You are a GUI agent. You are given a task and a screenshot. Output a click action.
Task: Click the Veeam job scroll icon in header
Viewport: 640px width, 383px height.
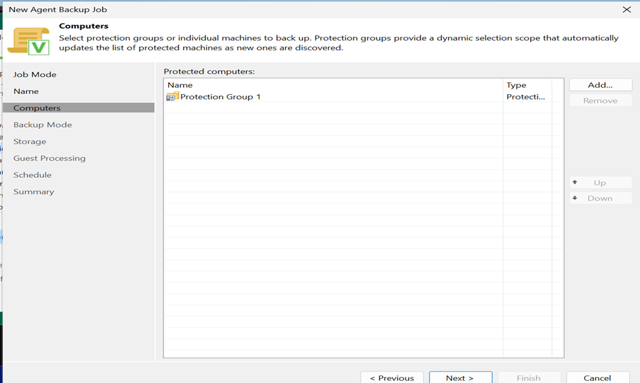[x=29, y=41]
